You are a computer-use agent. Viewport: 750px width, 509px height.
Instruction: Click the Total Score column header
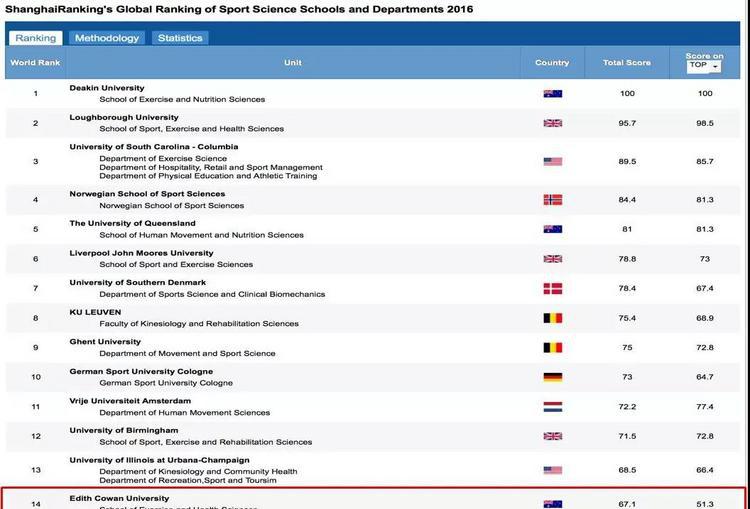click(626, 63)
